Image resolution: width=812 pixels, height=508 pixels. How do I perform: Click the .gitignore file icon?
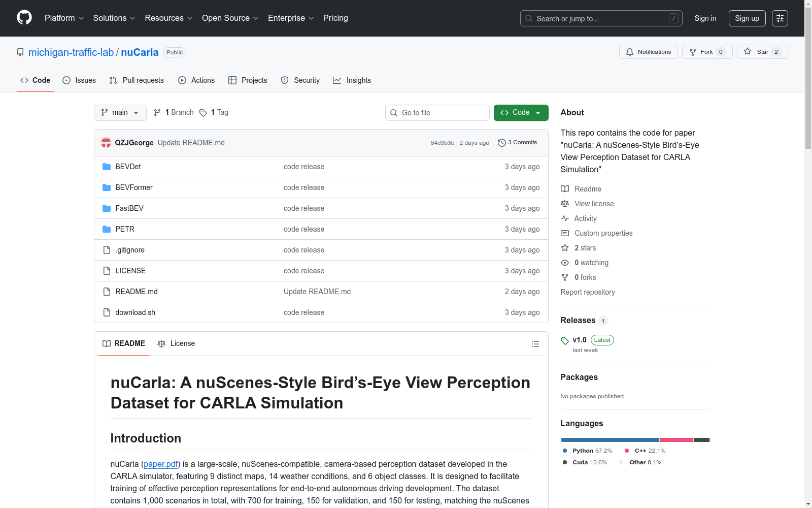(x=107, y=250)
